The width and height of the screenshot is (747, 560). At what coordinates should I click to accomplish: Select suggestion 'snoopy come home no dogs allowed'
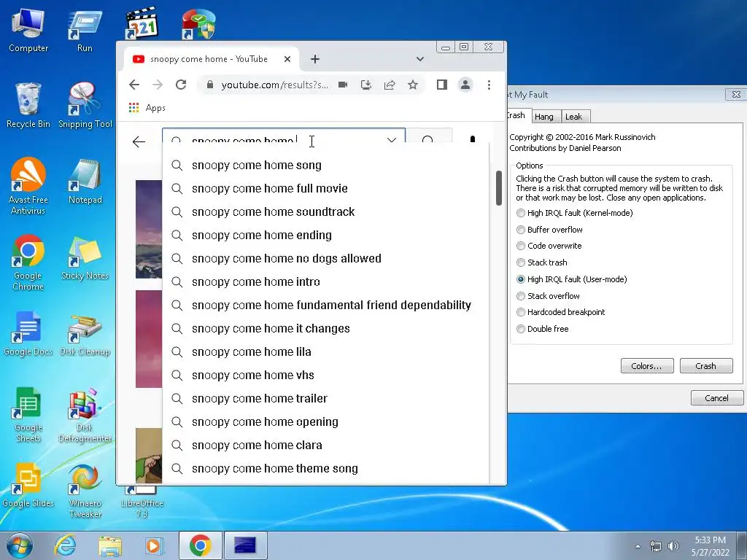coord(326,259)
